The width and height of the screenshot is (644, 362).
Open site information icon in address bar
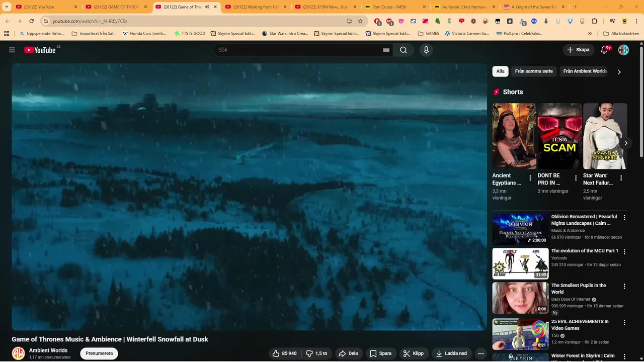point(46,21)
